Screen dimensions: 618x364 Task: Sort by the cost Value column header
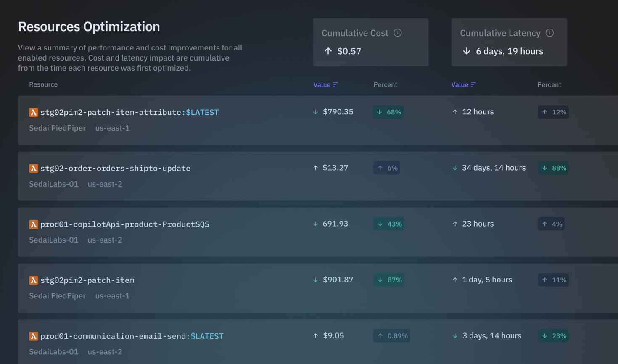coord(322,84)
